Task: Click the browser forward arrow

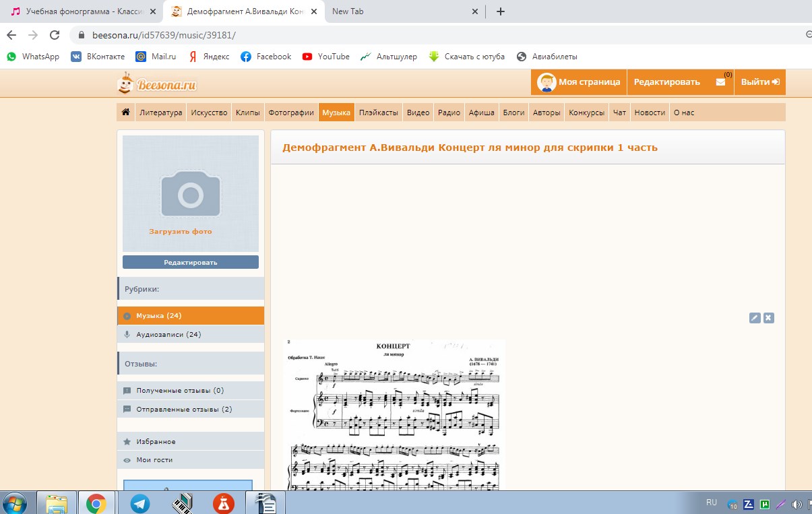Action: [33, 35]
